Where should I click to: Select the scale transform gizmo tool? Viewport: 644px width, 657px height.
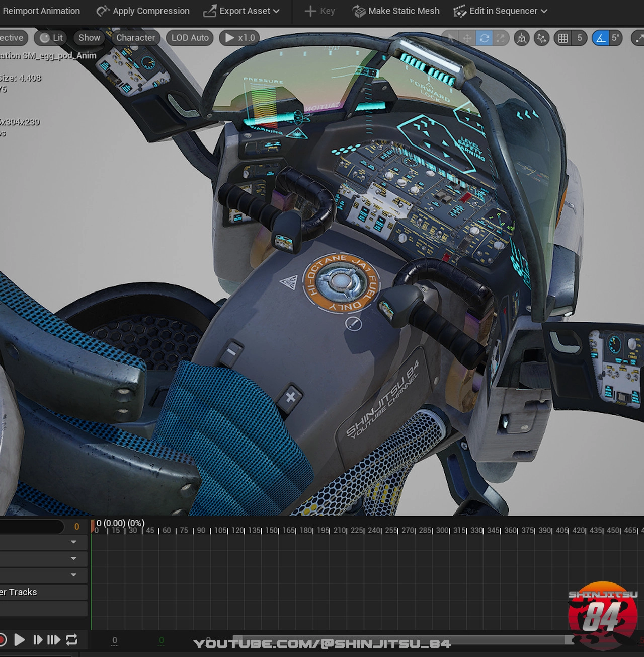[500, 38]
